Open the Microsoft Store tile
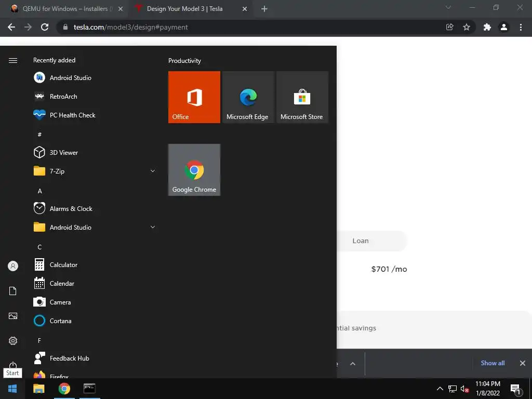This screenshot has height=399, width=532. pyautogui.click(x=302, y=97)
